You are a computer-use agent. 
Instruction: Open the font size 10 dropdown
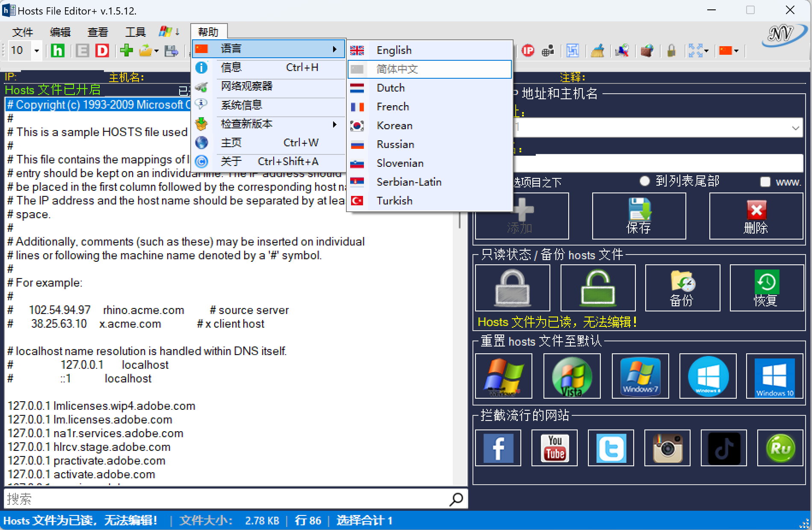[37, 51]
